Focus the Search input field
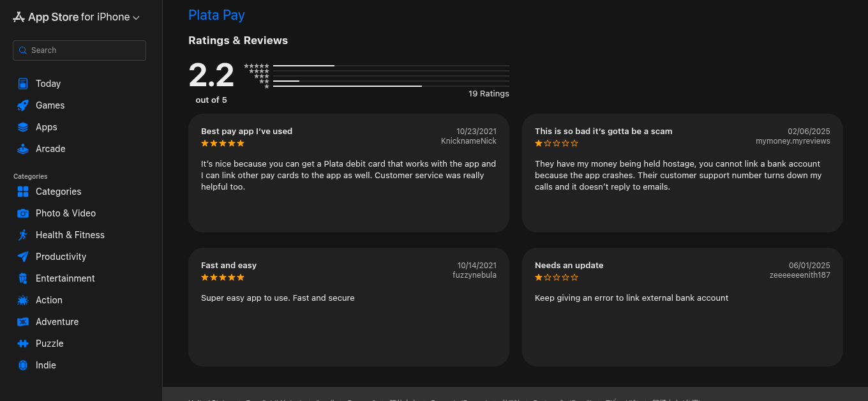Image resolution: width=868 pixels, height=401 pixels. [79, 50]
